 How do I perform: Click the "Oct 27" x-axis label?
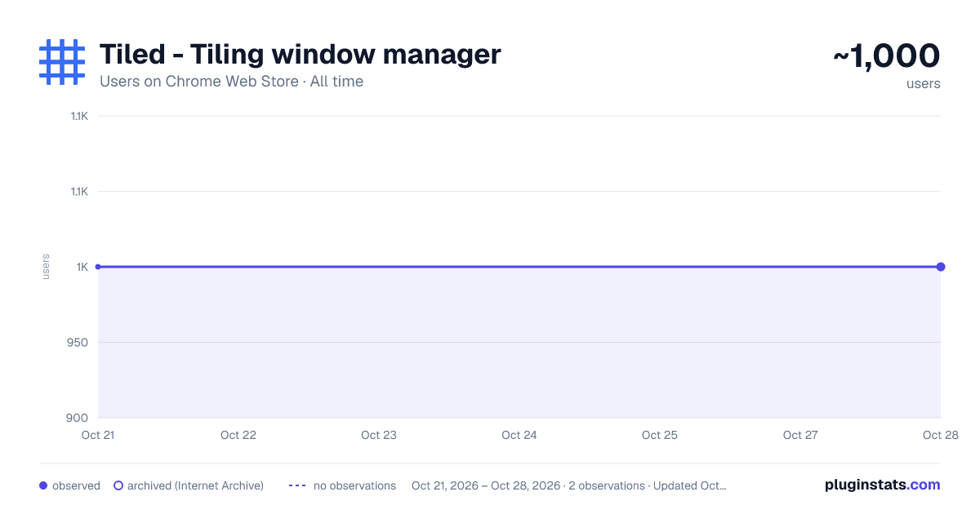[800, 435]
